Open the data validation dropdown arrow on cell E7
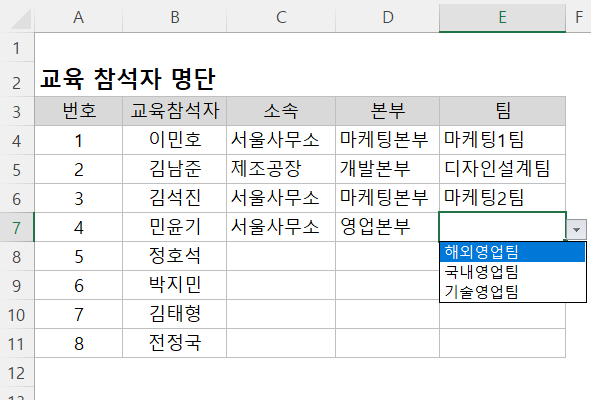The width and height of the screenshot is (591, 400). [x=576, y=229]
